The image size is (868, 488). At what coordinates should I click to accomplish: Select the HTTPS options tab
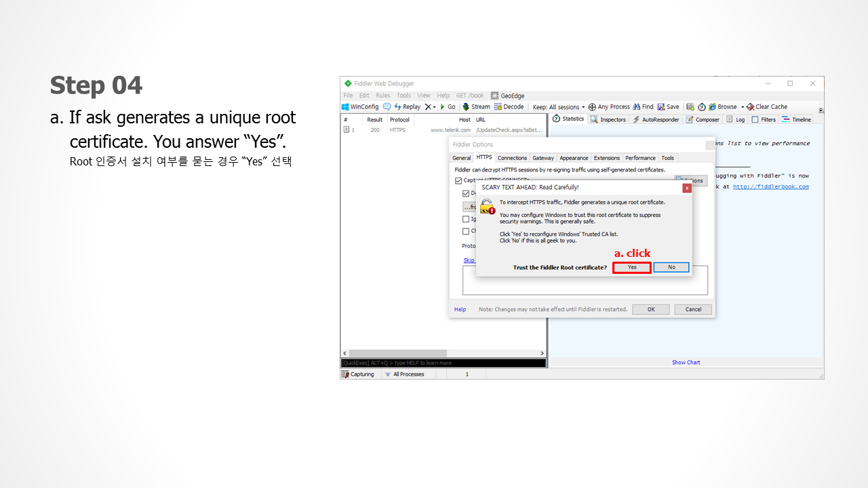[x=484, y=157]
